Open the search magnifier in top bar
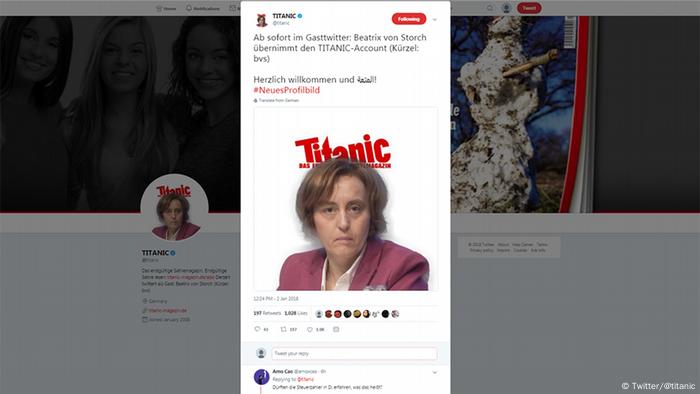700x394 pixels. (490, 8)
